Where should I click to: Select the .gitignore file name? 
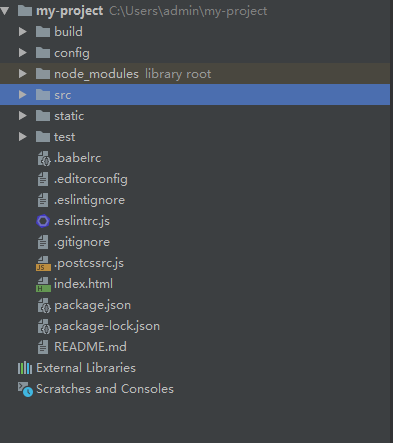point(82,242)
